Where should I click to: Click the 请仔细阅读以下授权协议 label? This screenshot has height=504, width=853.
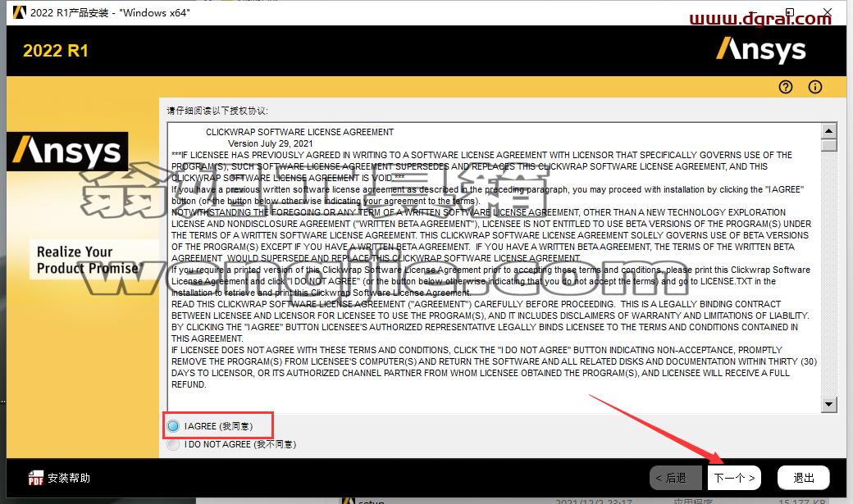[217, 111]
